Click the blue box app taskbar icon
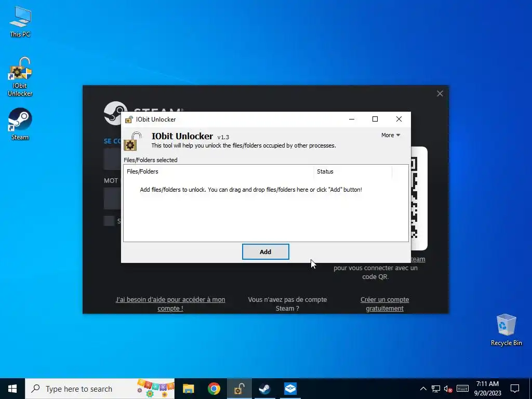Viewport: 532px width, 399px height. (x=290, y=389)
